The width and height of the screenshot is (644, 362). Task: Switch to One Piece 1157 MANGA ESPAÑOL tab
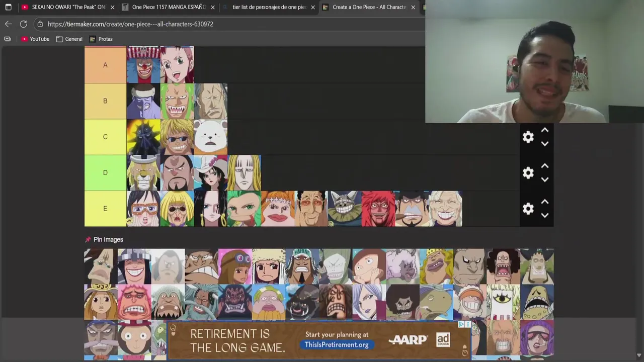click(x=169, y=7)
